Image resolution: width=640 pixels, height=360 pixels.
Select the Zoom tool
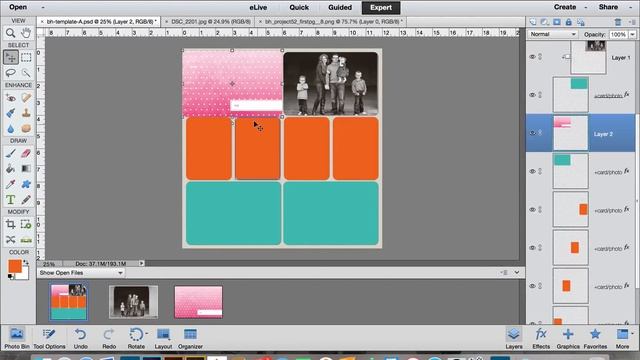(11, 33)
